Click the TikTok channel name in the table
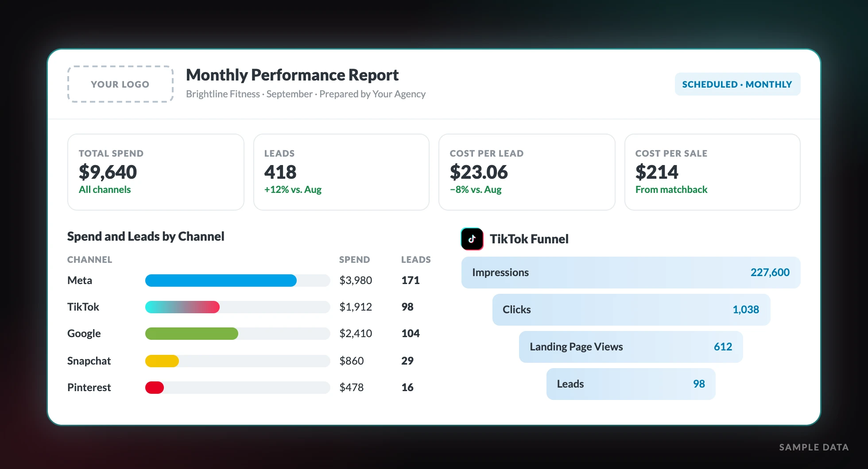The height and width of the screenshot is (469, 868). tap(83, 307)
